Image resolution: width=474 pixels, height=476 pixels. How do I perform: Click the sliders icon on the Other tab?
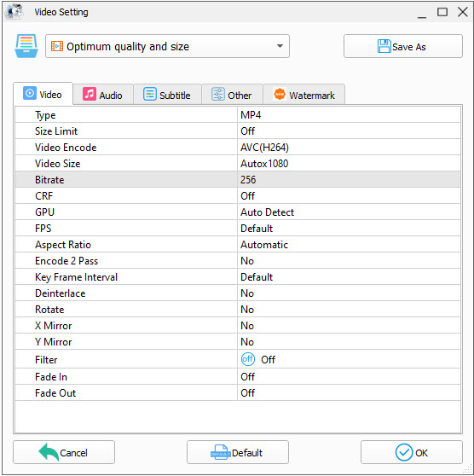218,94
